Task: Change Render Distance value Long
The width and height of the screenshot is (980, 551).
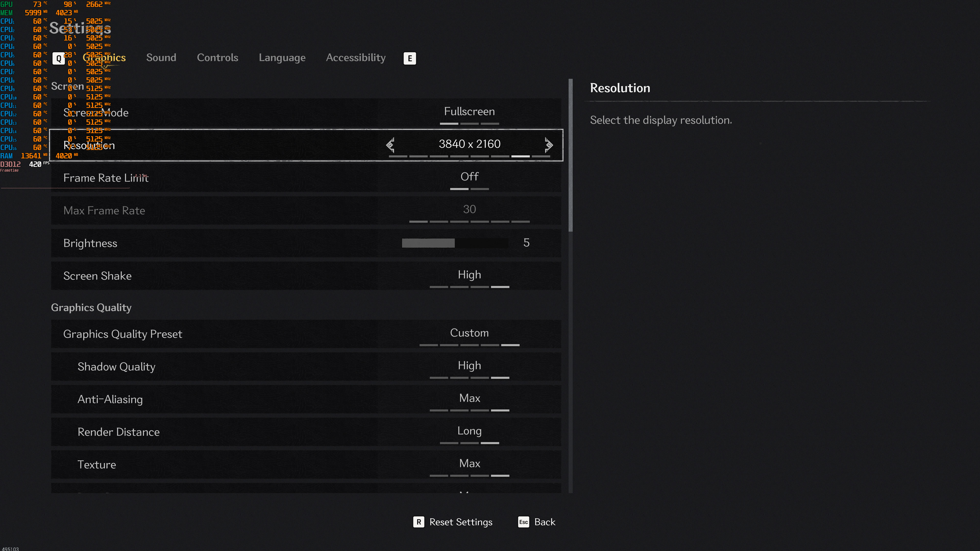Action: (469, 431)
